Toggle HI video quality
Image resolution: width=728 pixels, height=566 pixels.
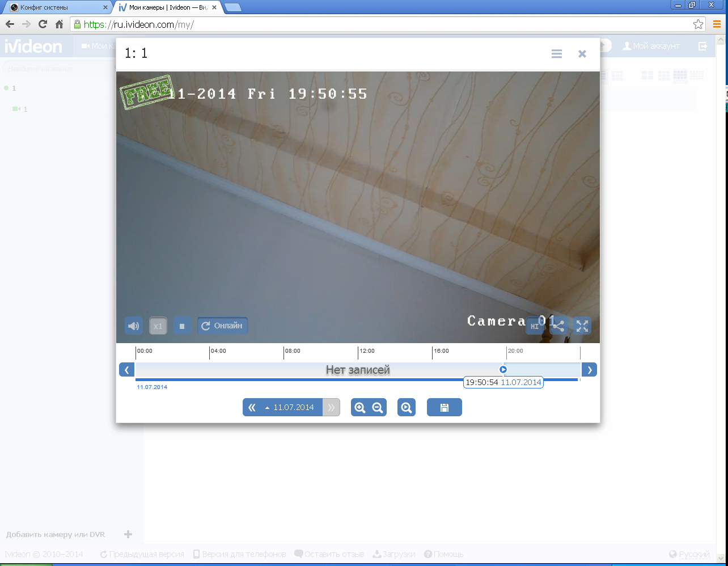[x=535, y=326]
